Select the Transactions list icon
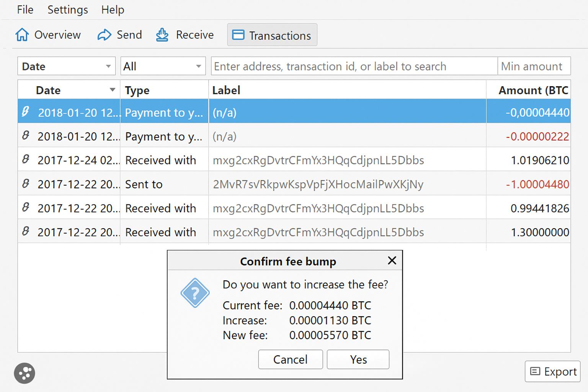This screenshot has width=588, height=392. click(238, 34)
